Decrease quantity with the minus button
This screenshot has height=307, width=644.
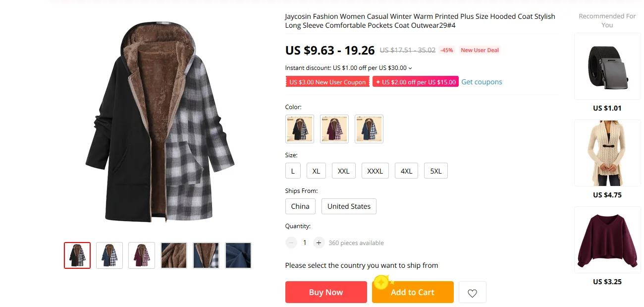click(291, 243)
